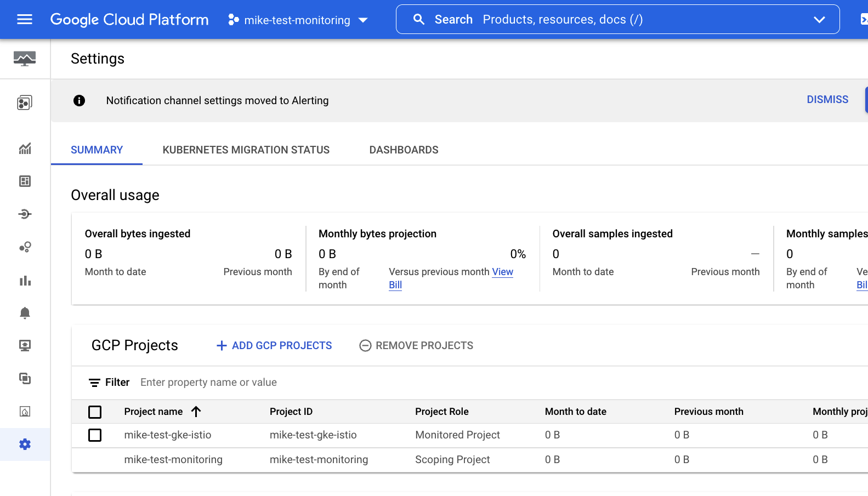
Task: Click the Project Role column header
Action: pyautogui.click(x=442, y=412)
